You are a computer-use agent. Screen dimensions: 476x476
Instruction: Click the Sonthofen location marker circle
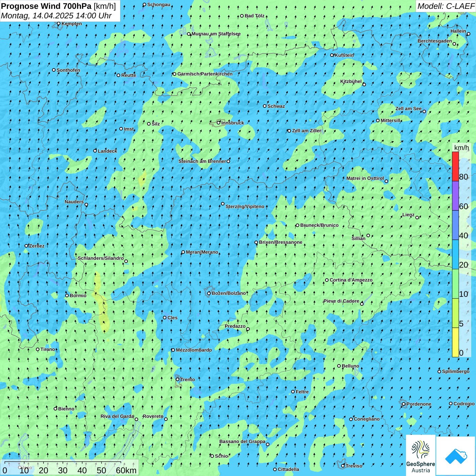(54, 70)
